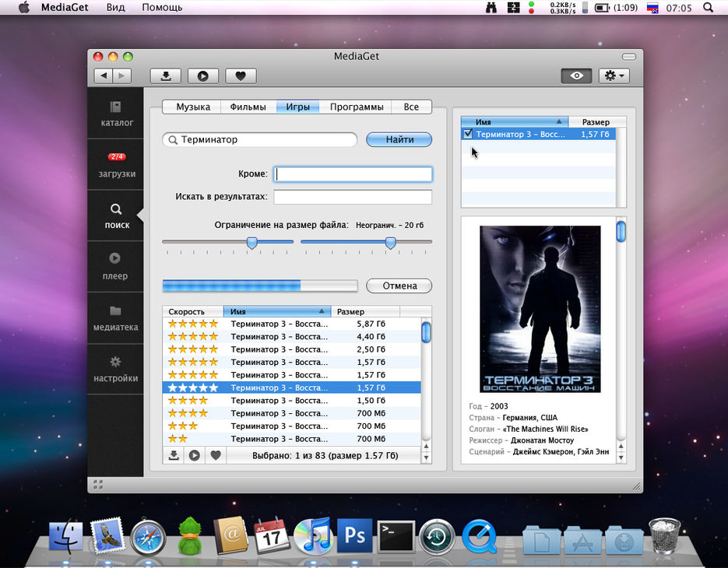The height and width of the screenshot is (568, 728).
Task: Go forward with the right arrow toolbar button
Action: [x=122, y=75]
